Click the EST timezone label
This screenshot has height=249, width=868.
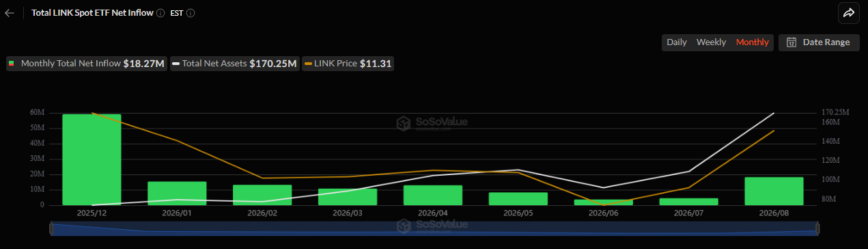point(176,13)
